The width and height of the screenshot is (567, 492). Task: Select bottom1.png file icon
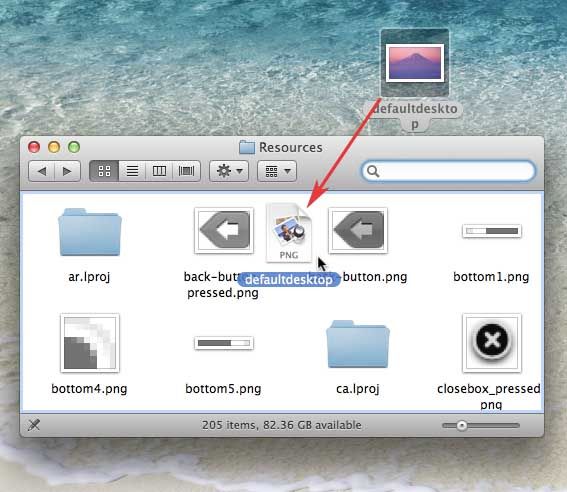point(492,231)
